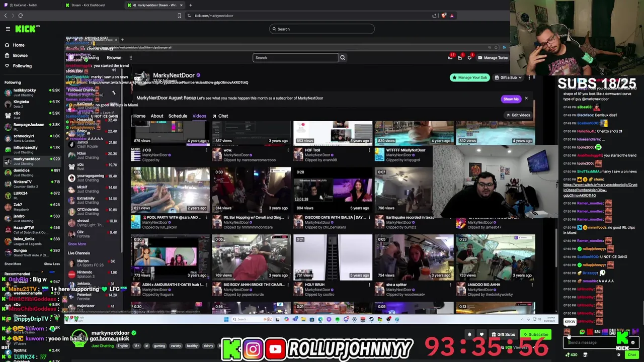The image size is (644, 362).
Task: Go back with the browser back arrow
Action: point(6,16)
